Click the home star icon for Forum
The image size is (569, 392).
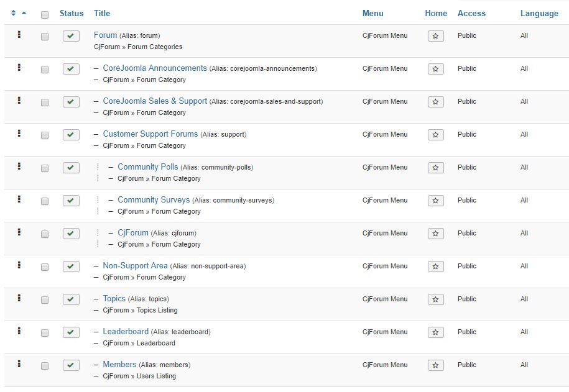[436, 36]
